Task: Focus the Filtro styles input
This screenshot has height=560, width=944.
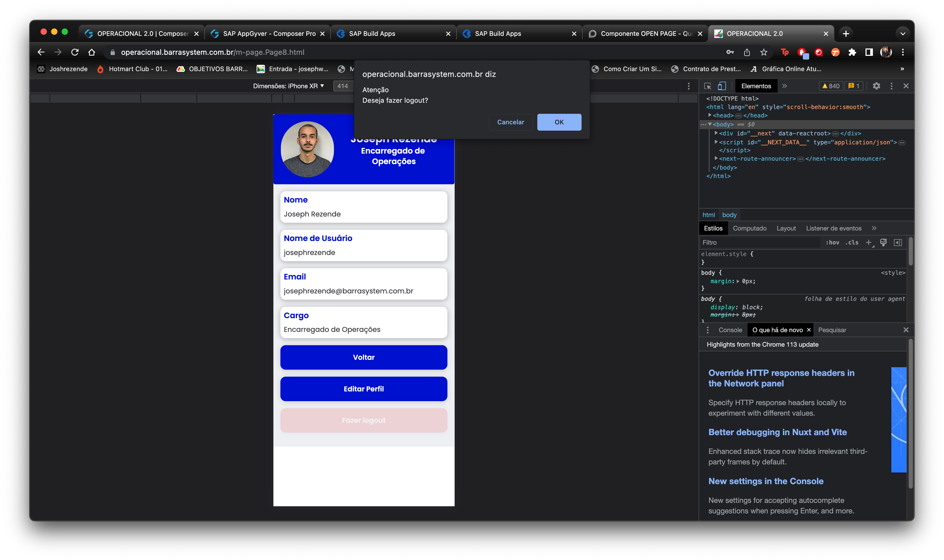Action: click(x=760, y=243)
